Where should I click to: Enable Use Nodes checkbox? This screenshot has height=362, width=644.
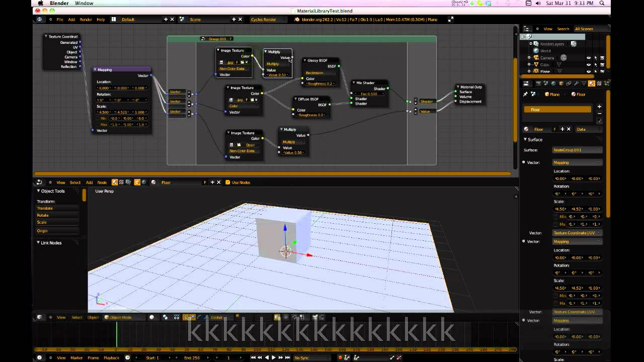(228, 182)
